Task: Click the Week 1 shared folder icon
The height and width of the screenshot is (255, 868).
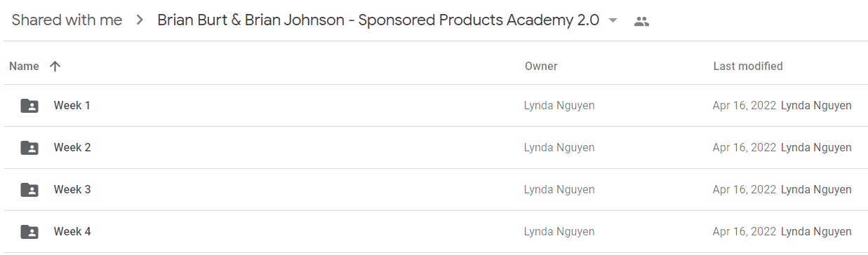Action: pyautogui.click(x=29, y=106)
